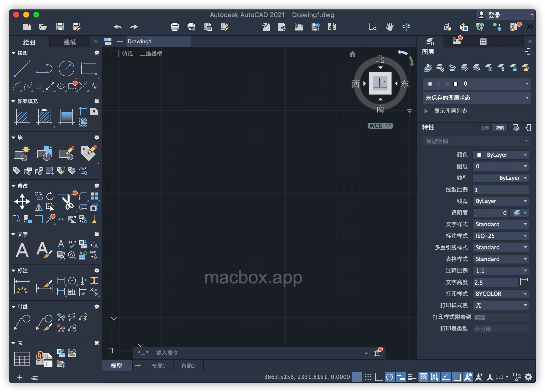Click the 俯视 view control label
The height and width of the screenshot is (392, 545).
point(127,54)
